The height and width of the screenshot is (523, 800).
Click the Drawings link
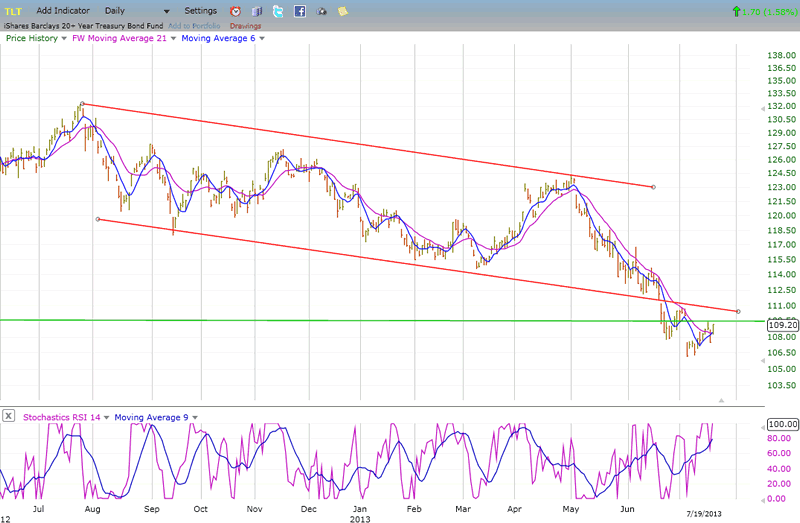pos(245,25)
